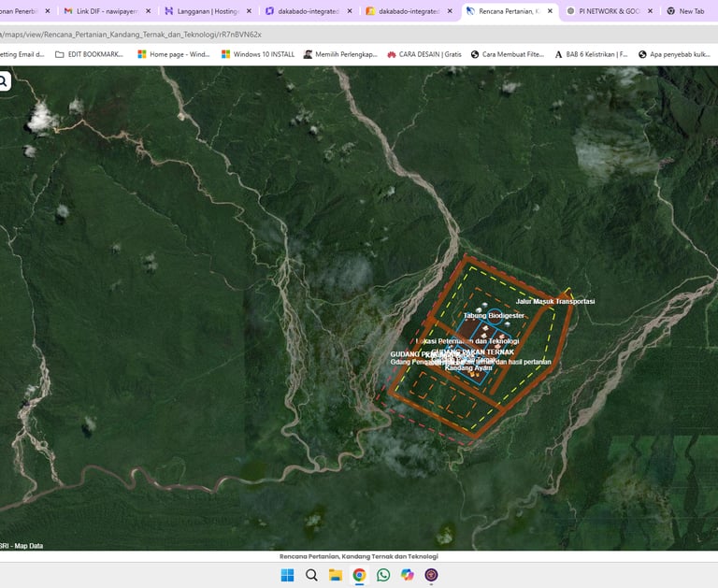Open the Cara Membuat Filte... bookmark
Viewport: 718px width, 588px height.
tap(508, 54)
